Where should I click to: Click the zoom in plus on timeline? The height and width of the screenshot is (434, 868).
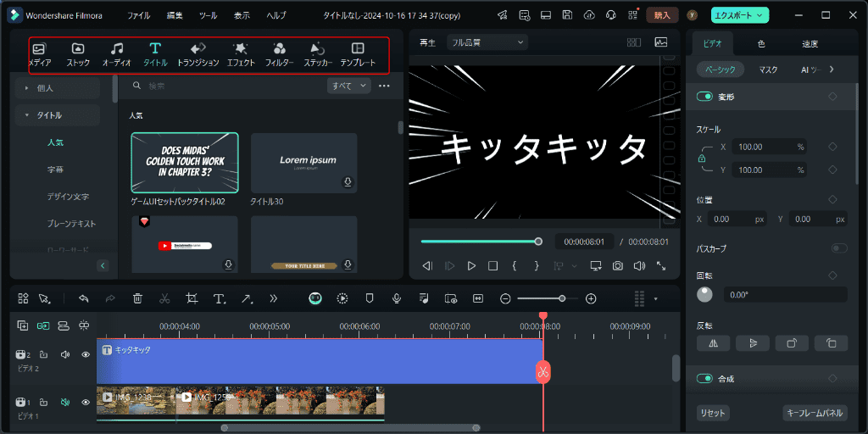pos(591,299)
